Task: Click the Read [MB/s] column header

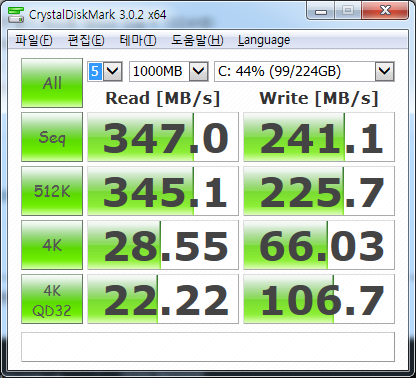Action: pyautogui.click(x=163, y=98)
